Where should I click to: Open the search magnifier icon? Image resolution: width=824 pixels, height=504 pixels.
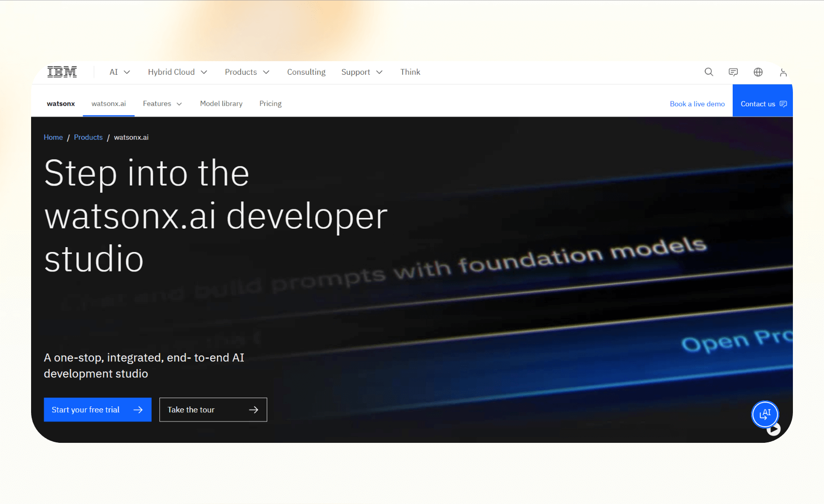click(x=709, y=72)
